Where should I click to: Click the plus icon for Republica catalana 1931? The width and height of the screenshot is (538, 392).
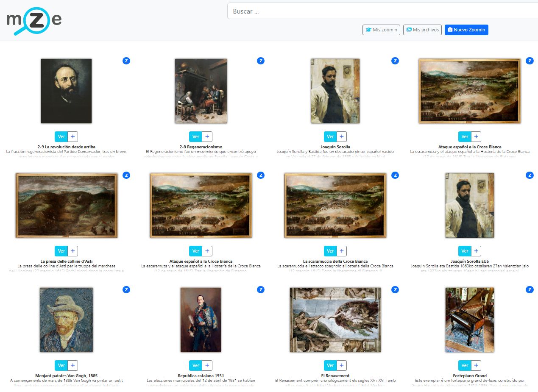point(207,365)
